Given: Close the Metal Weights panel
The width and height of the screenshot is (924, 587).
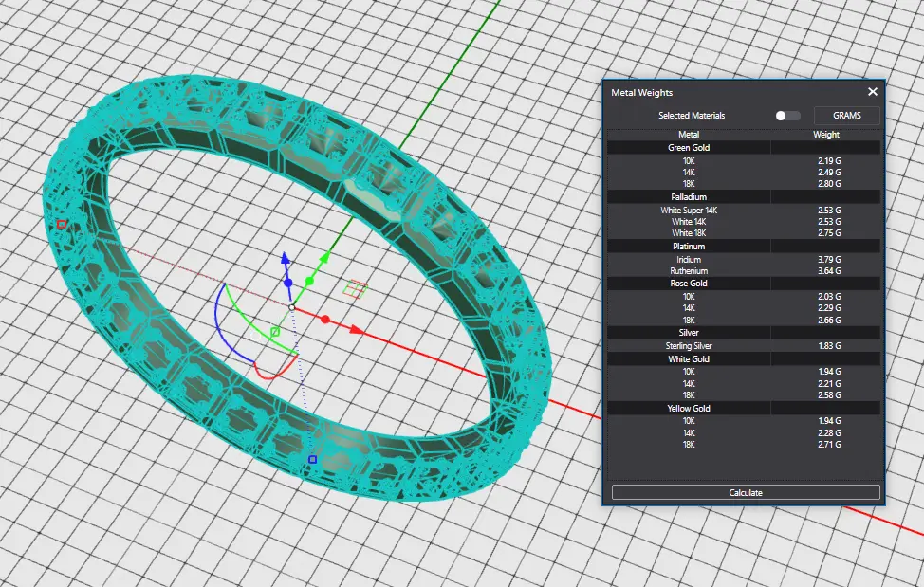Looking at the screenshot, I should 872,92.
